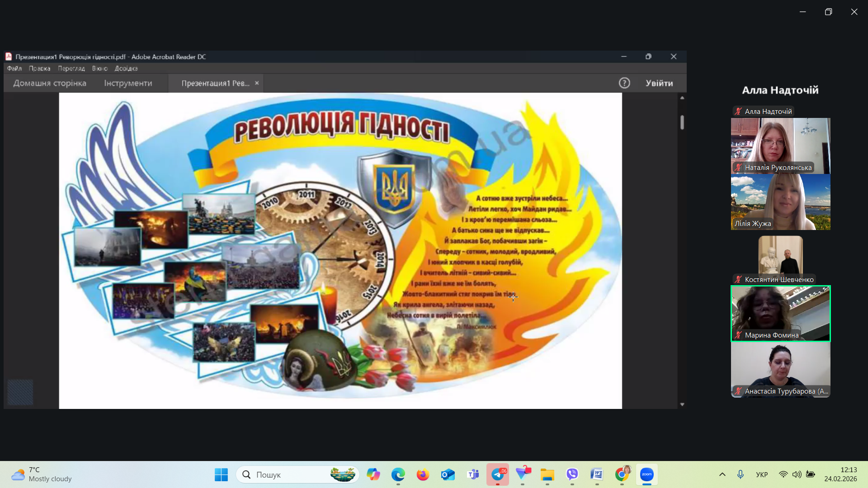Click the Zoom icon in the taskbar
This screenshot has width=868, height=488.
646,474
